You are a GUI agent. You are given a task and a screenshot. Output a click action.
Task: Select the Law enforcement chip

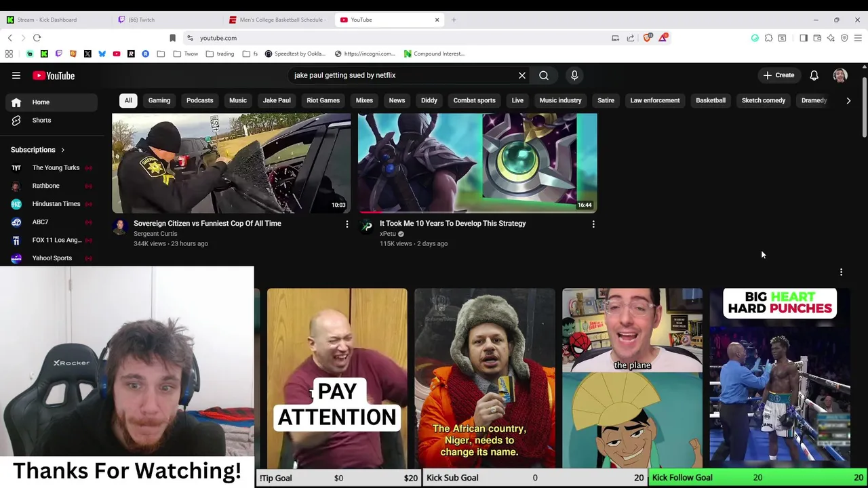tap(655, 100)
